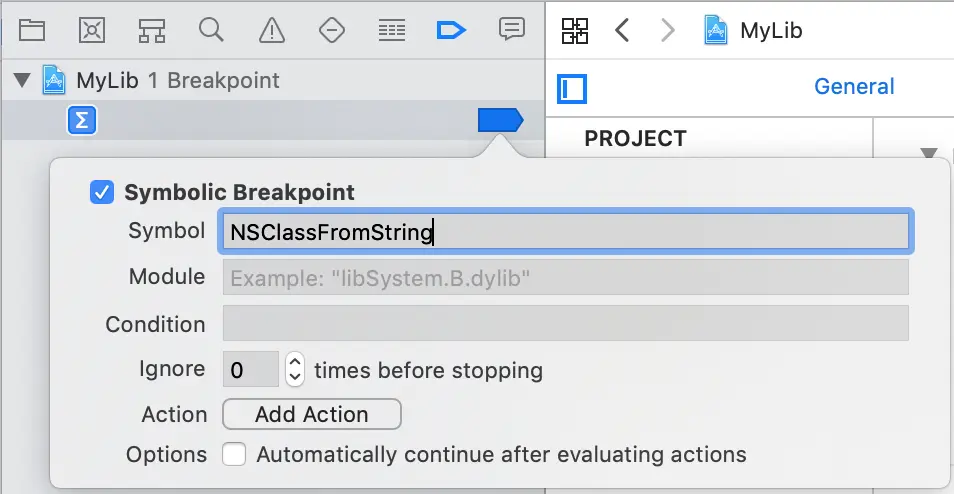Click the MyLib breadcrumb item
The height and width of the screenshot is (494, 954).
click(x=754, y=30)
